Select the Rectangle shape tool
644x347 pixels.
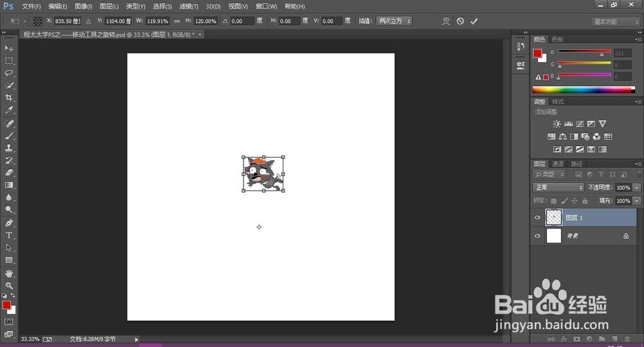coord(8,260)
